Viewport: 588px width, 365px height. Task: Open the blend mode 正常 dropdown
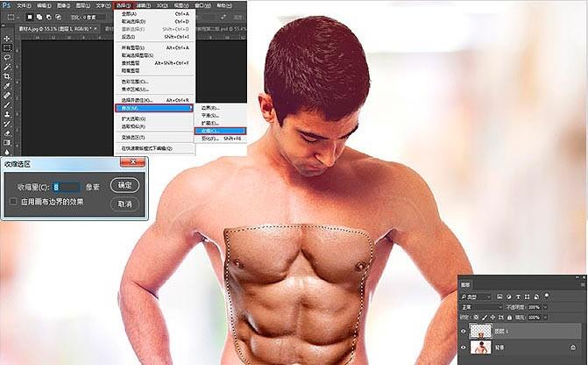coord(481,307)
